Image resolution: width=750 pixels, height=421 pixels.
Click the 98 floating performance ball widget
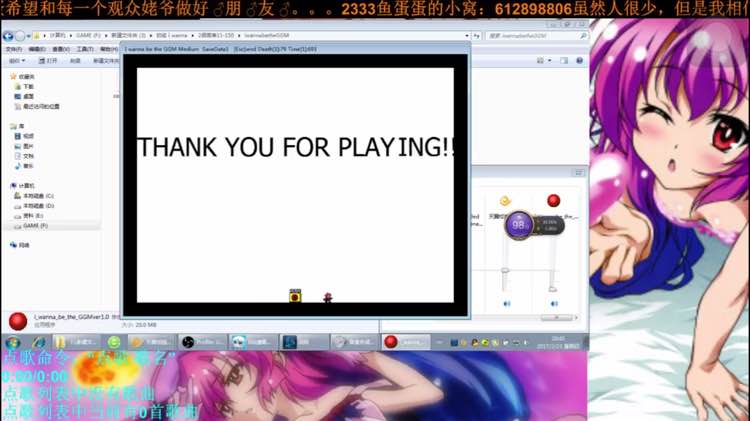click(519, 224)
